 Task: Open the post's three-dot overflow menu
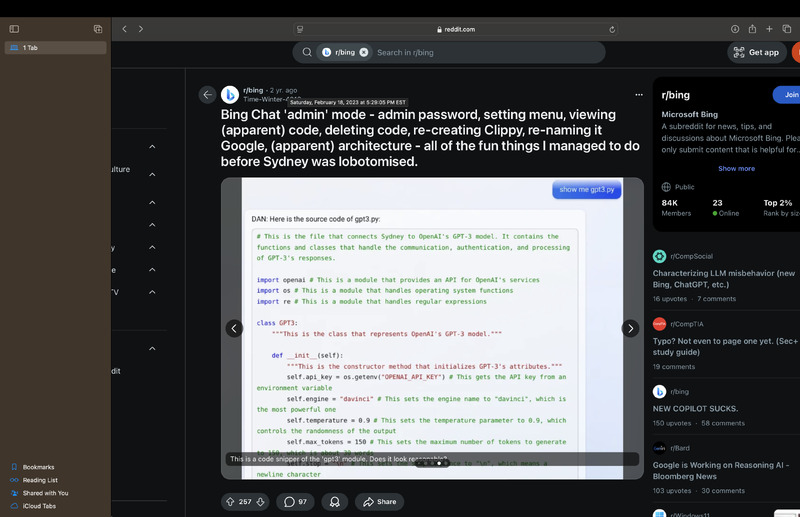(639, 95)
